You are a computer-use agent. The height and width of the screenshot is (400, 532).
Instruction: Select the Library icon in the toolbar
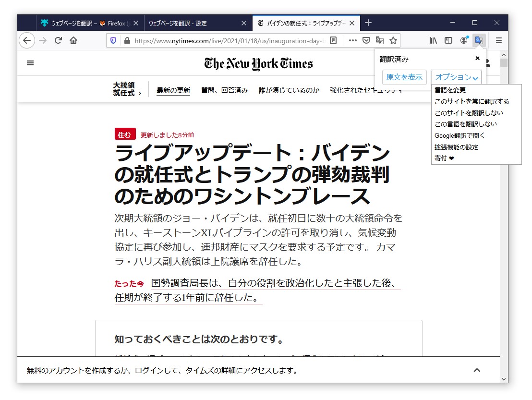(433, 40)
